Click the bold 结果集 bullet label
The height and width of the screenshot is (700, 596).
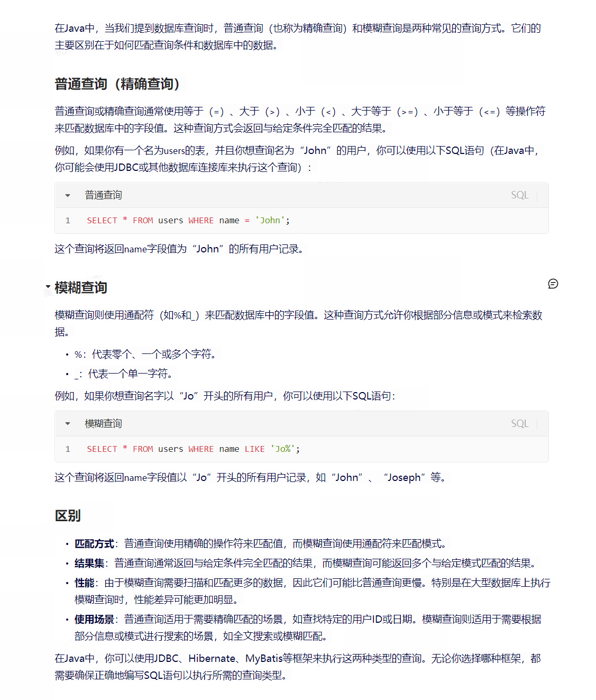[89, 563]
